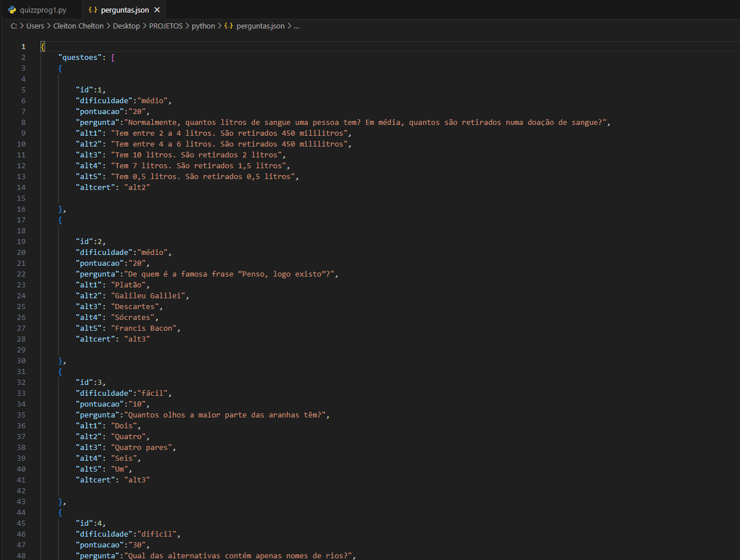
Task: Click the "Quatro pares" answer string
Action: 143,448
